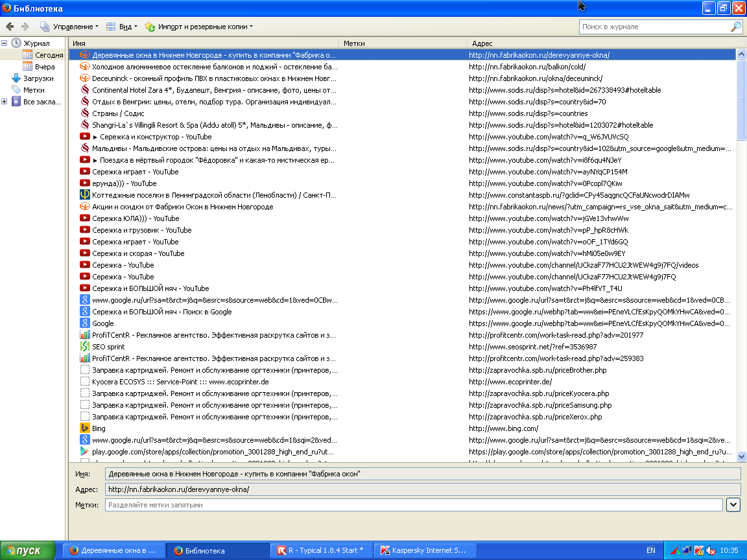Go forward with the right arrow button

coord(25,27)
